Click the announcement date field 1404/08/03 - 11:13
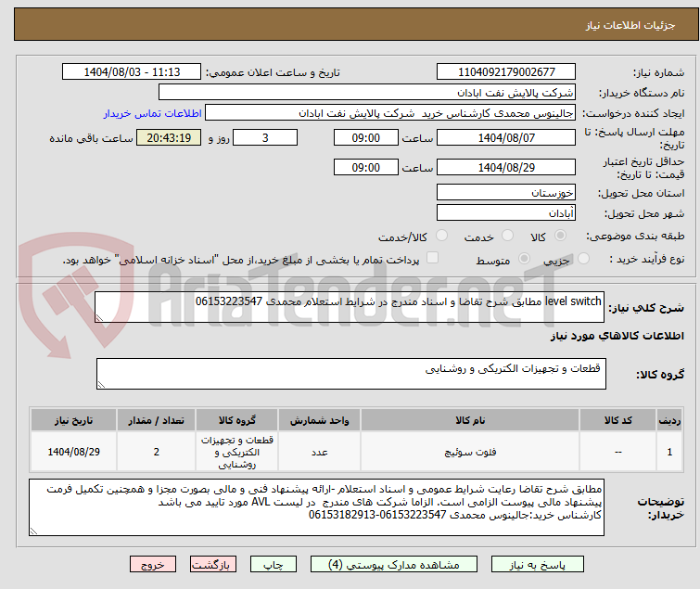700x589 pixels. [x=132, y=72]
